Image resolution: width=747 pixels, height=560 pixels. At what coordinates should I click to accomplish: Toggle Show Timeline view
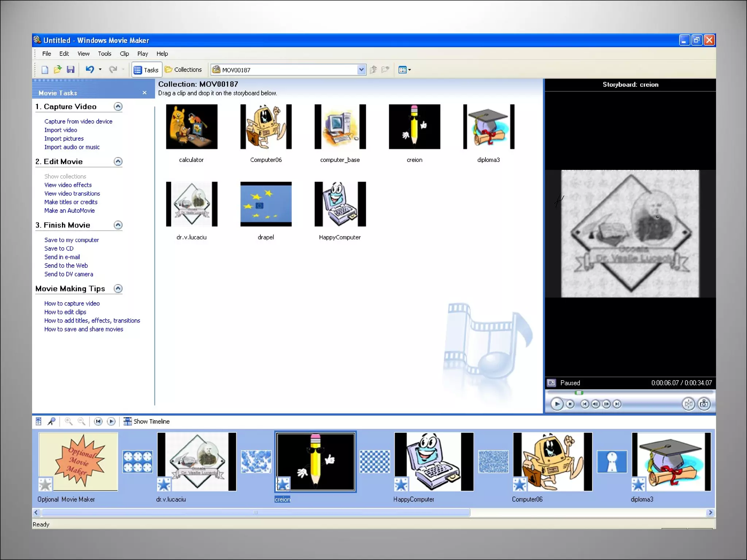pos(147,421)
